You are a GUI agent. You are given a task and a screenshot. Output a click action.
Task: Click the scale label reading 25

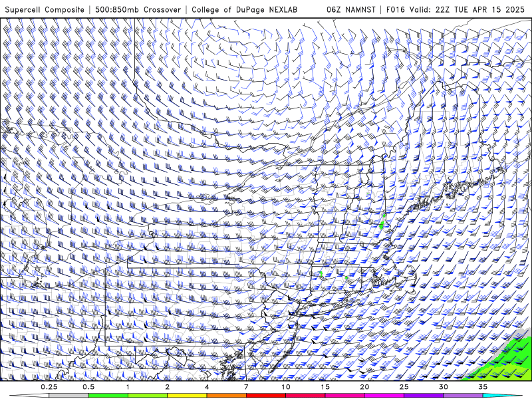click(x=404, y=387)
